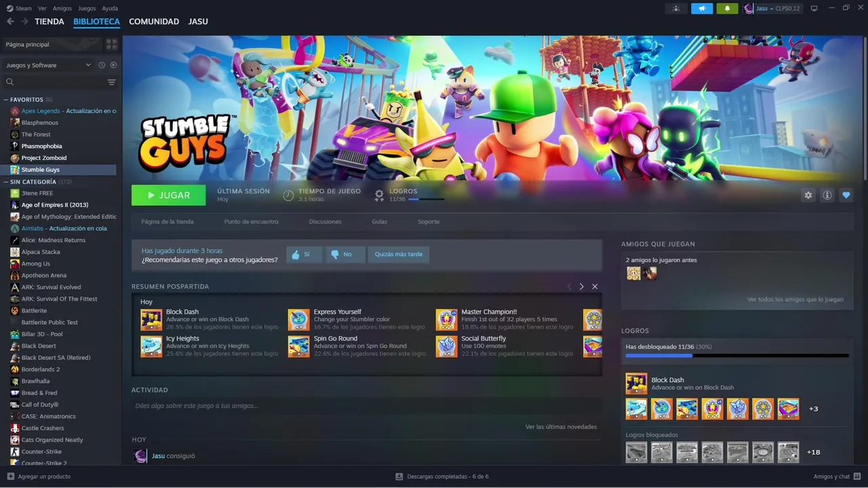The image size is (868, 488).
Task: Open Juegos y Software filter dropdown
Action: point(48,65)
